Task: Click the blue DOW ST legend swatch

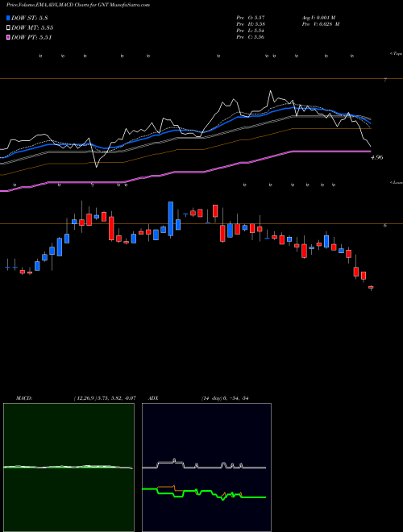Action: tap(9, 19)
